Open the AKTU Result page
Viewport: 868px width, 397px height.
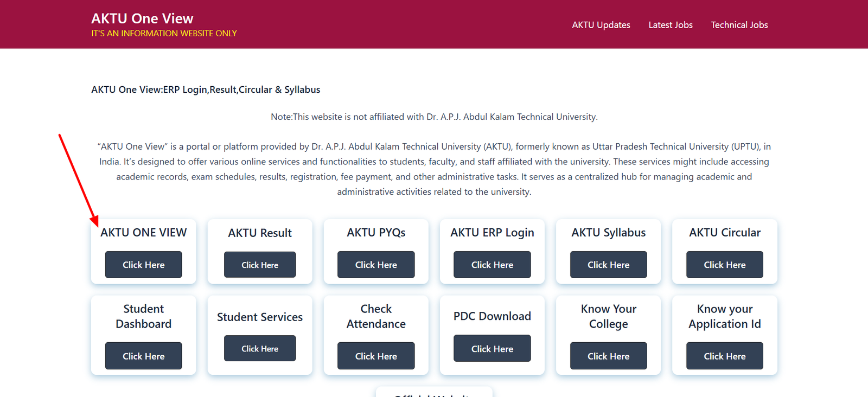[x=259, y=265]
